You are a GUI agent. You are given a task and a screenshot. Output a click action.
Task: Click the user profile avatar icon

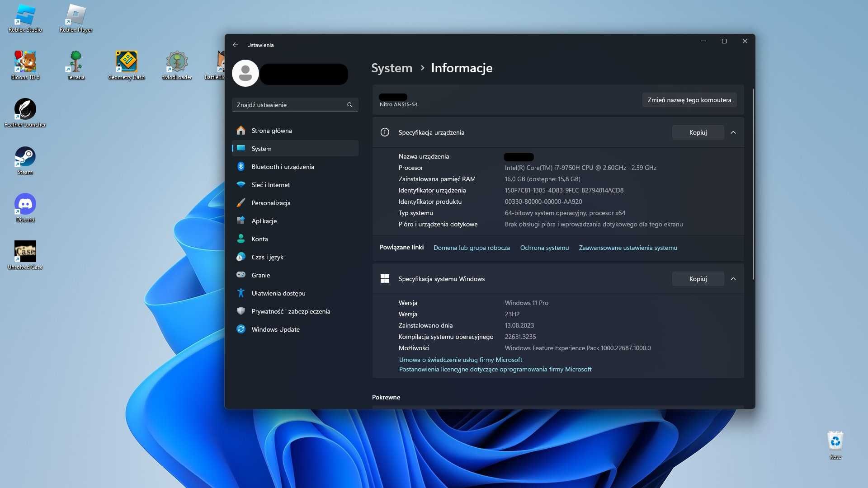(x=245, y=73)
